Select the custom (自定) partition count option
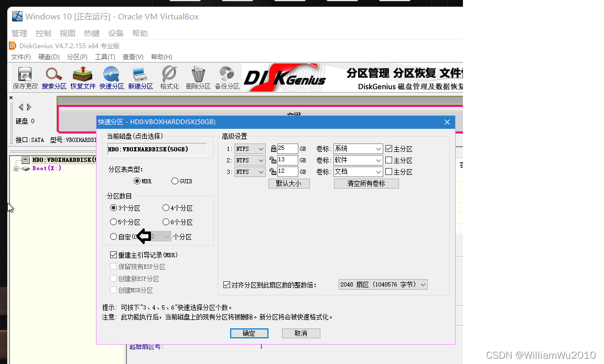 pos(113,237)
